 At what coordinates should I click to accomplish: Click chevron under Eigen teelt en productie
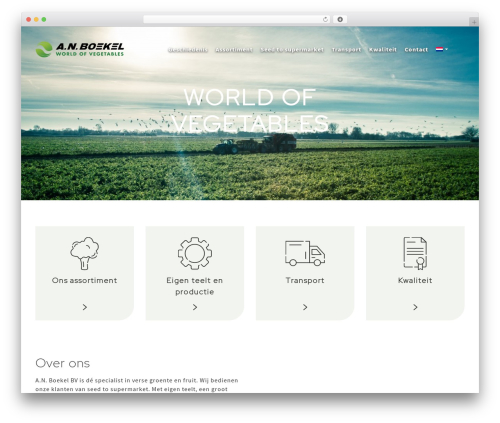[195, 307]
